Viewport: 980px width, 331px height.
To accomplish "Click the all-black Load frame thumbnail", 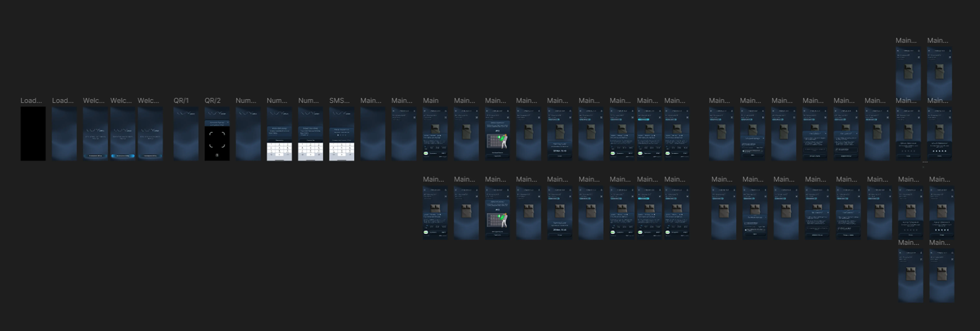I will (x=33, y=133).
